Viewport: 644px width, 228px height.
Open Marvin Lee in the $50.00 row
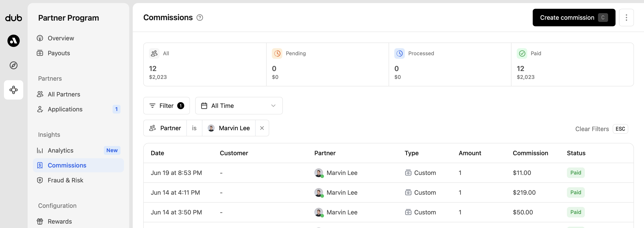[342, 212]
